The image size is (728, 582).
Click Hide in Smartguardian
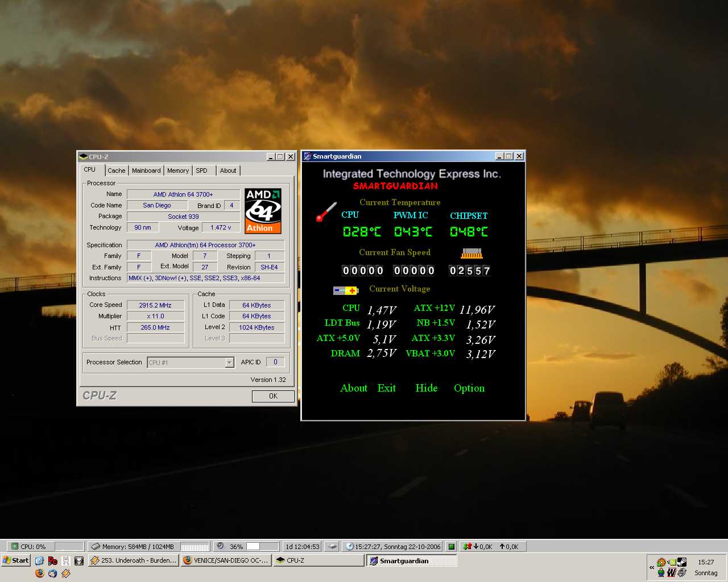(427, 388)
